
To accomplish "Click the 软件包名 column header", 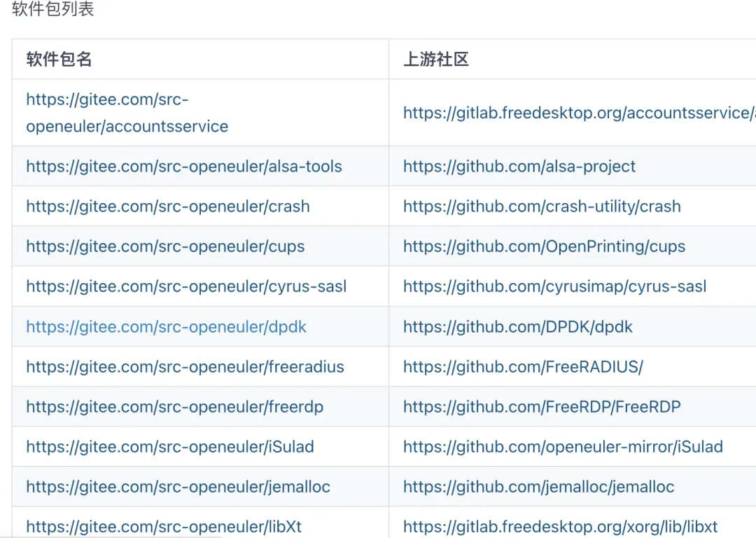I will tap(59, 60).
